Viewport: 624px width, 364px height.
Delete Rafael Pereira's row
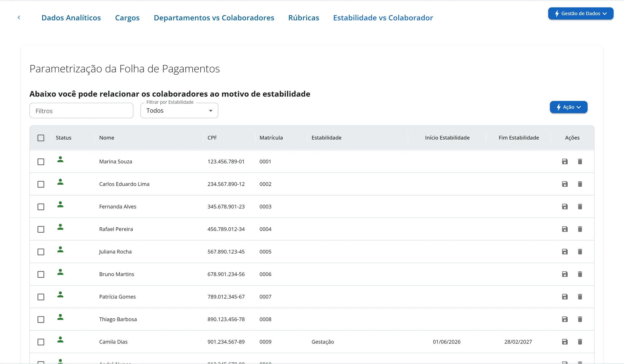(x=580, y=229)
